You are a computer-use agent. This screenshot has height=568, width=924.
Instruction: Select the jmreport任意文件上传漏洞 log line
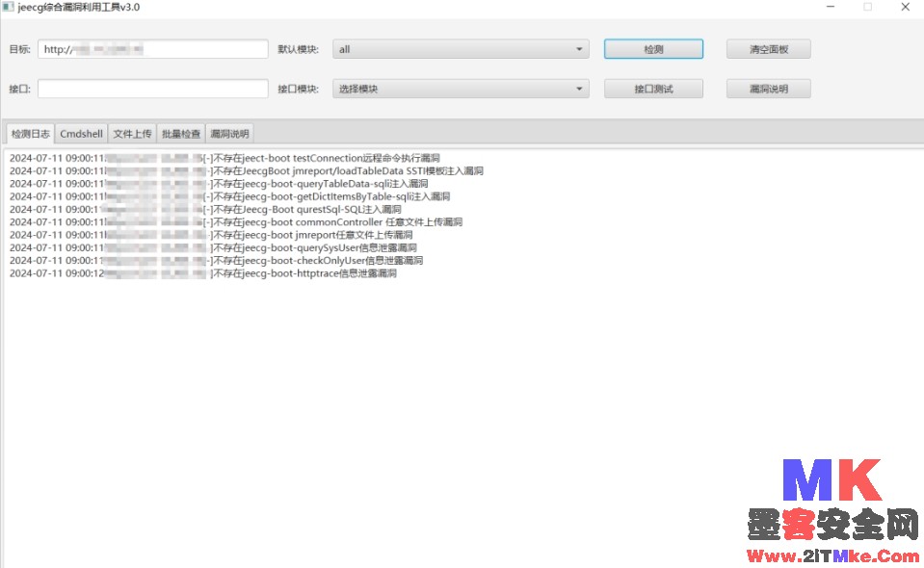(211, 236)
